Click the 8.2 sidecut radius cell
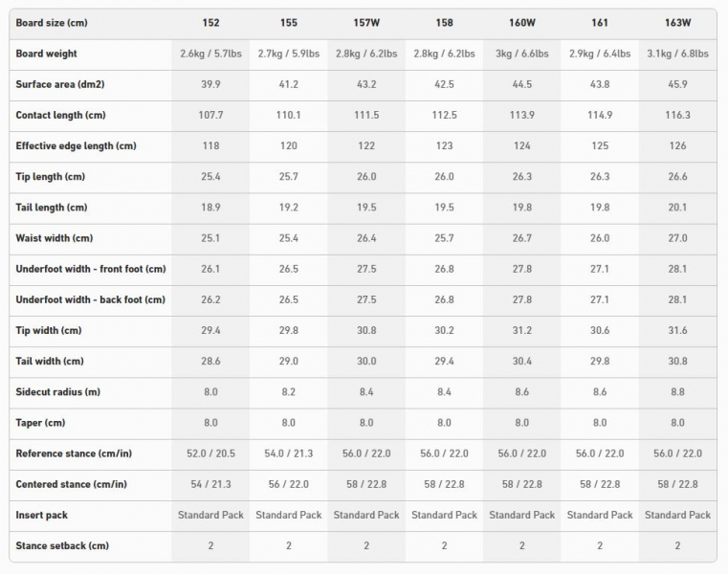The image size is (728, 574). 289,392
